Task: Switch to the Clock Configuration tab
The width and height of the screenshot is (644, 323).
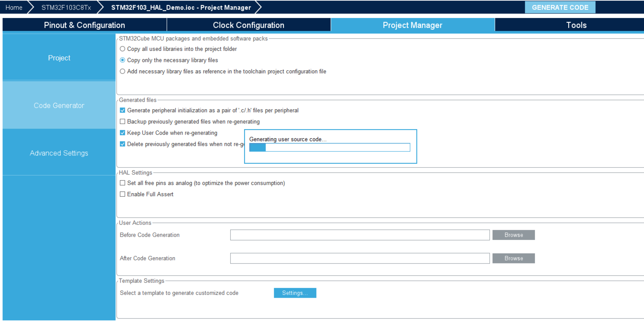Action: click(x=249, y=25)
